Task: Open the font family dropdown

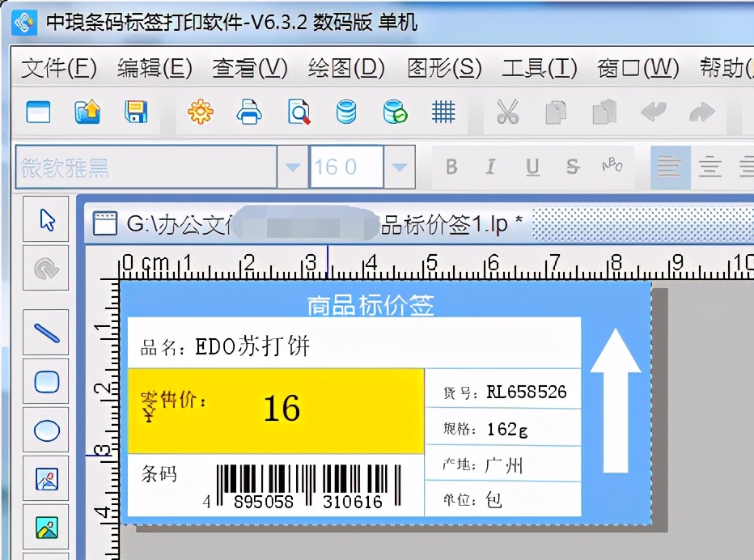Action: (292, 167)
